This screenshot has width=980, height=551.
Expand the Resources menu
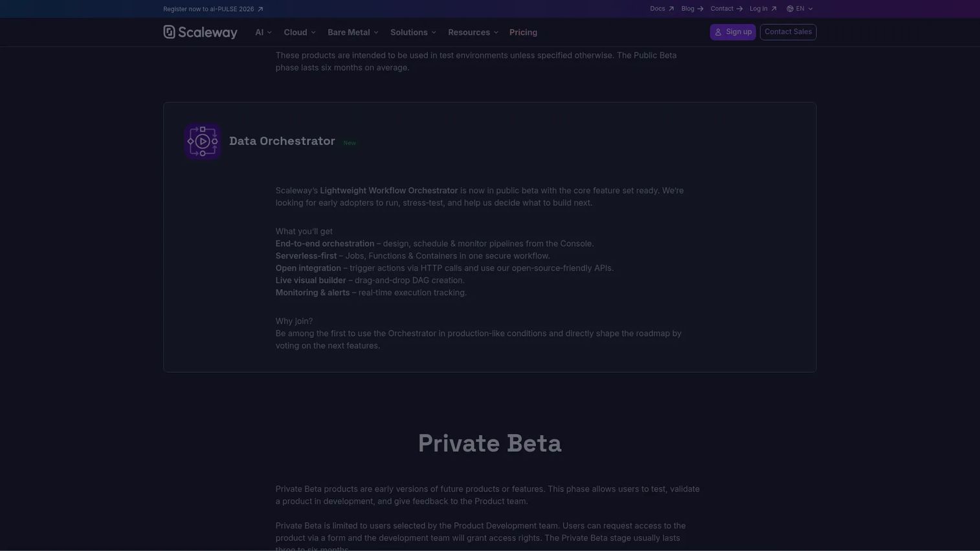point(473,32)
